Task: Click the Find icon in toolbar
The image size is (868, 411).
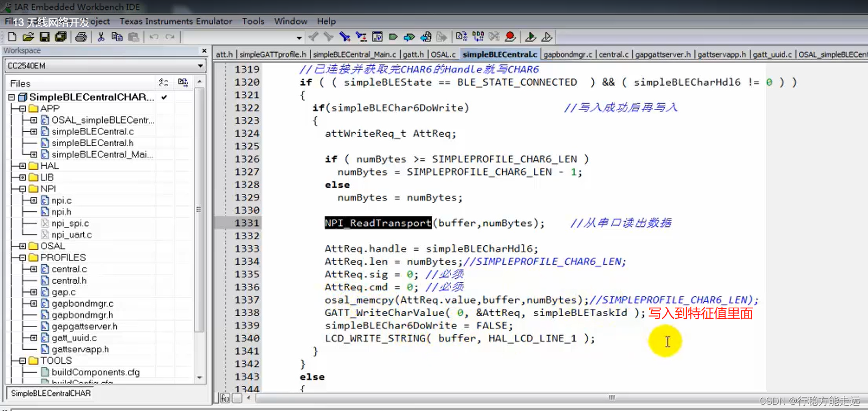Action: point(344,37)
